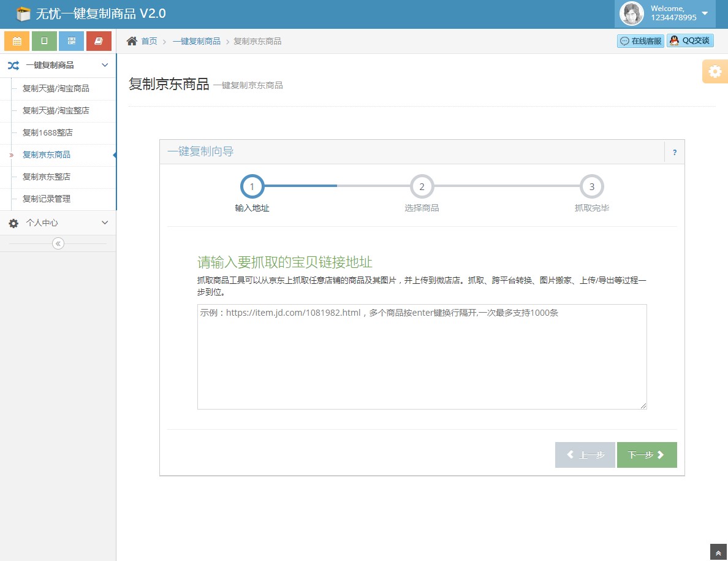Open the orange settings gear panel
This screenshot has width=728, height=561.
click(715, 72)
